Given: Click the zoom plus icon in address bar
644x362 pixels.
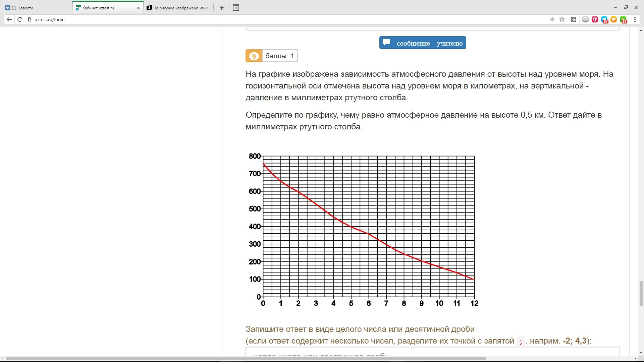Looking at the screenshot, I should 552,19.
